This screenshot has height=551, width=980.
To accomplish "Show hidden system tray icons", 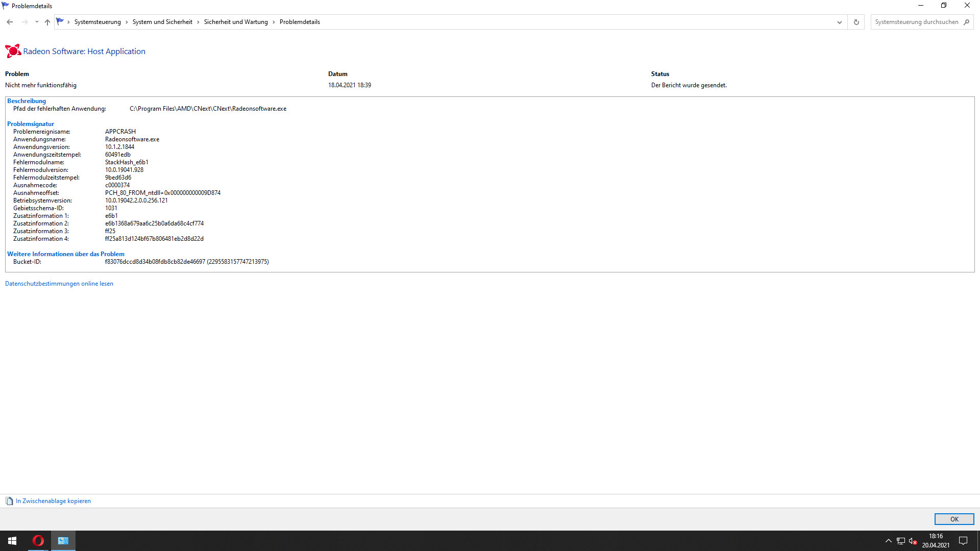I will [888, 541].
